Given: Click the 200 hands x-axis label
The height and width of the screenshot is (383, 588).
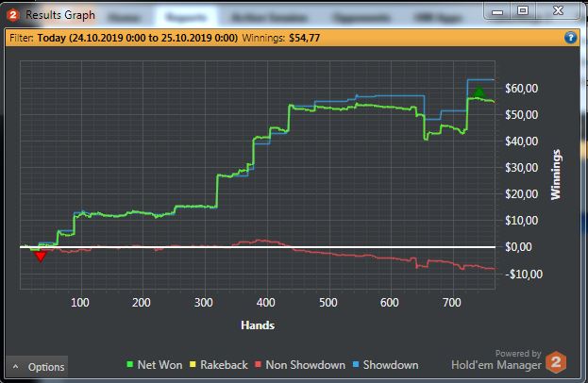Looking at the screenshot, I should click(x=142, y=303).
